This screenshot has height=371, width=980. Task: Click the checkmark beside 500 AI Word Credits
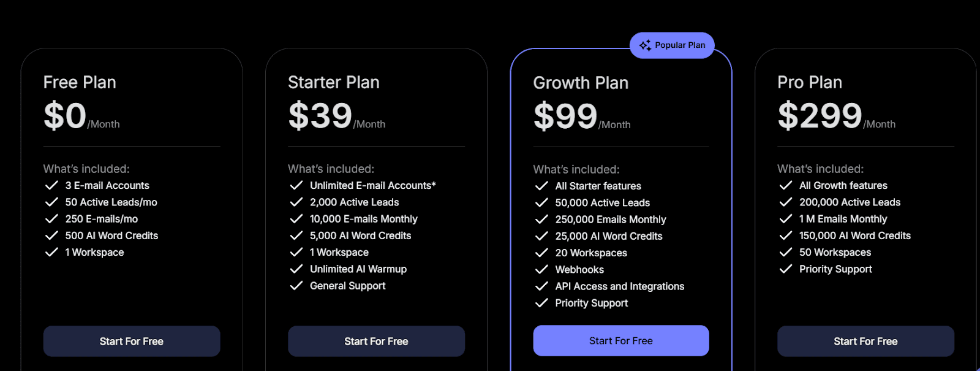pyautogui.click(x=51, y=235)
